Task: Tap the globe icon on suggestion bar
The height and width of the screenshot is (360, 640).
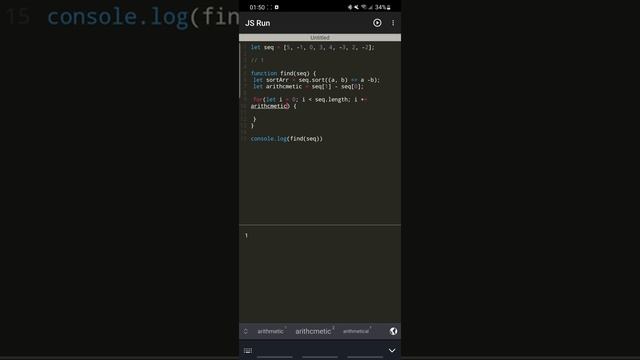Action: point(393,331)
